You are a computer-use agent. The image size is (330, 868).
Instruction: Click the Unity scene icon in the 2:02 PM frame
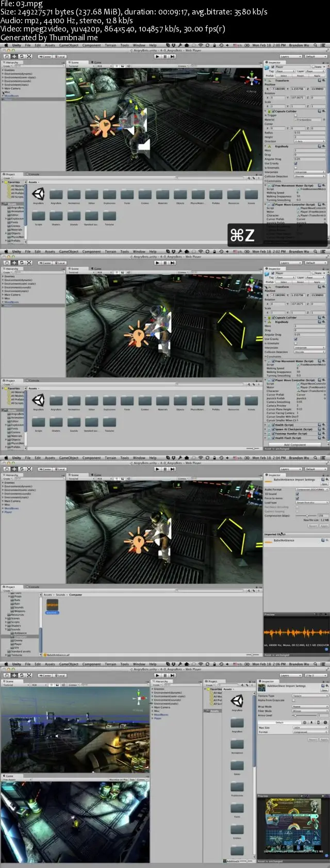[x=39, y=400]
